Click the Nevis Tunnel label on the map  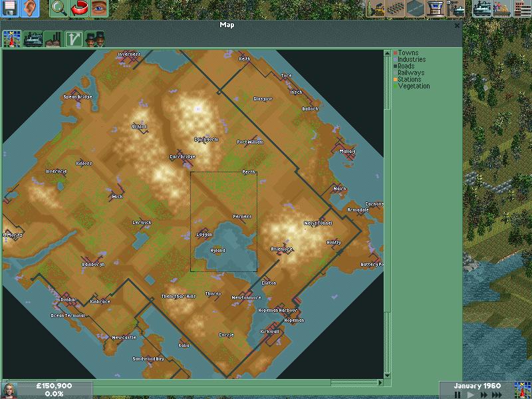click(319, 223)
